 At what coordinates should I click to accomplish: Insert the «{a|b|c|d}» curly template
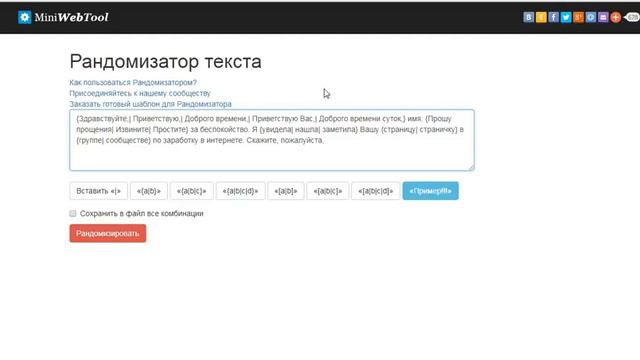pyautogui.click(x=240, y=191)
